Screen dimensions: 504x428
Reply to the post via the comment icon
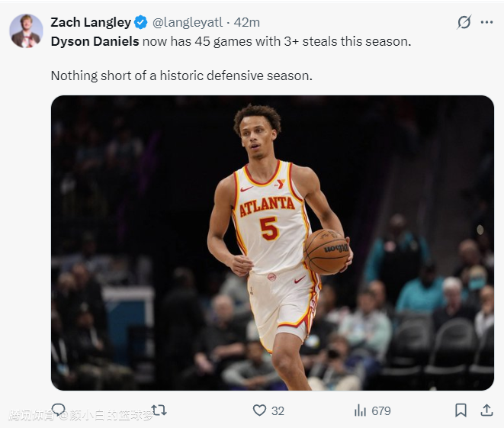click(x=58, y=410)
